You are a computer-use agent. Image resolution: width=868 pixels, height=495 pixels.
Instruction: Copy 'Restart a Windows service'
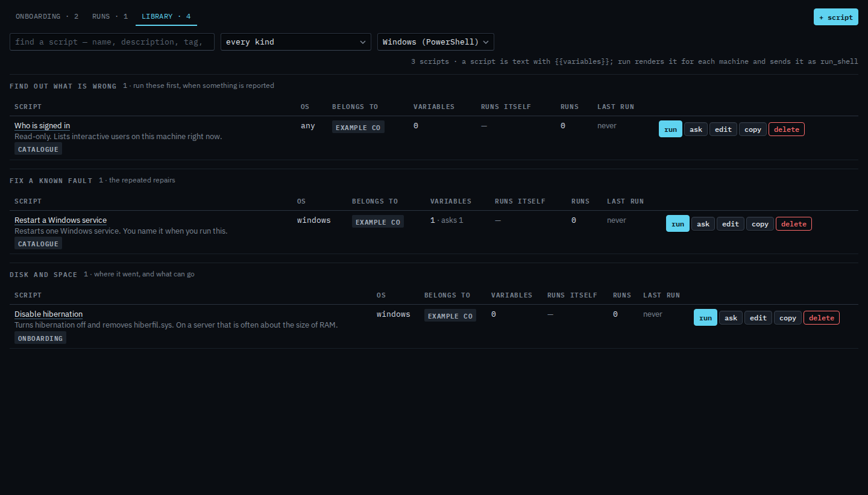760,223
